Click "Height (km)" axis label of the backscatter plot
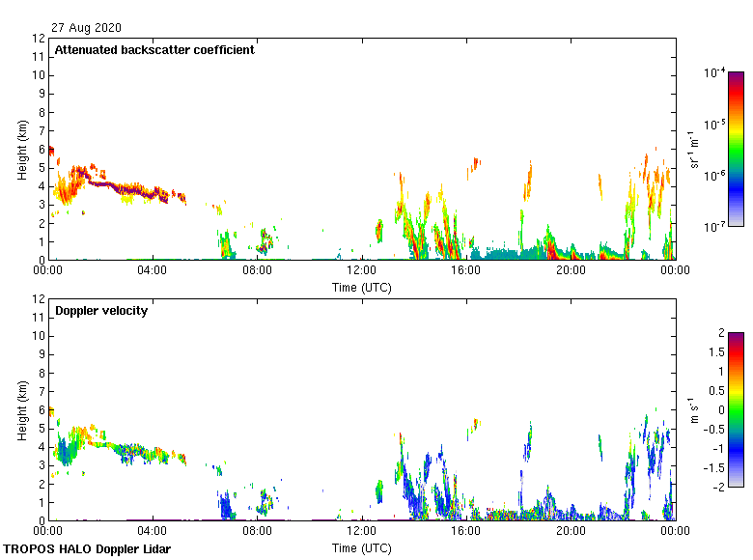The width and height of the screenshot is (753, 560). 21,150
